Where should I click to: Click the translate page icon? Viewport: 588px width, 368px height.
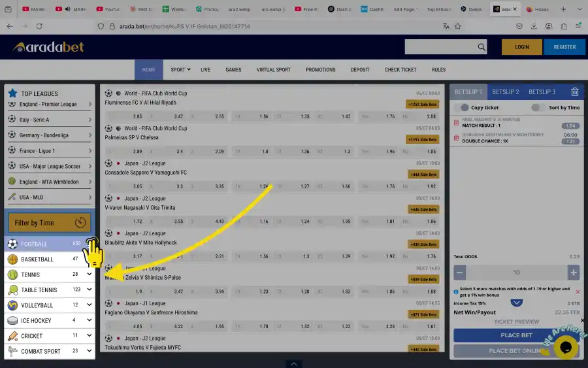[446, 26]
